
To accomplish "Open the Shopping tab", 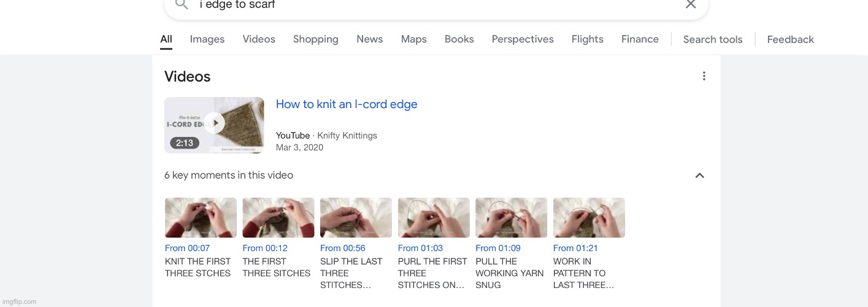I will (x=315, y=39).
